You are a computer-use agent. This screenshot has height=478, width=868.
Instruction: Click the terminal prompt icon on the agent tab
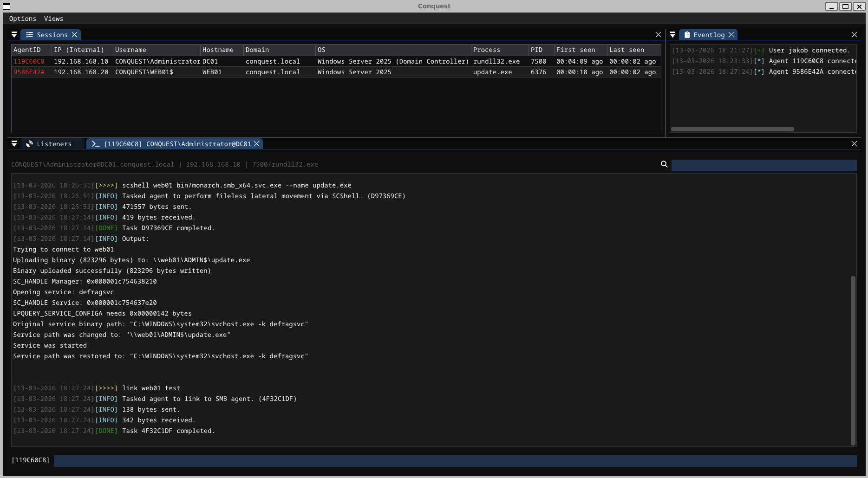95,144
